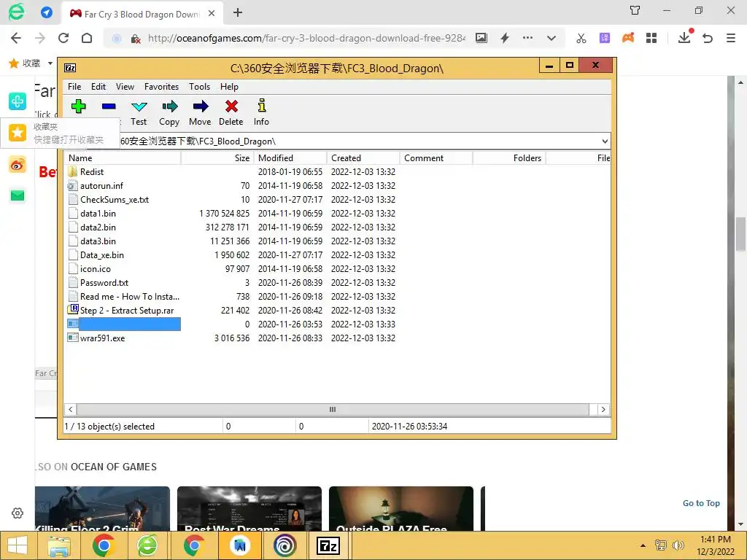747x560 pixels.
Task: Click the Weibo sidebar icon
Action: click(18, 165)
